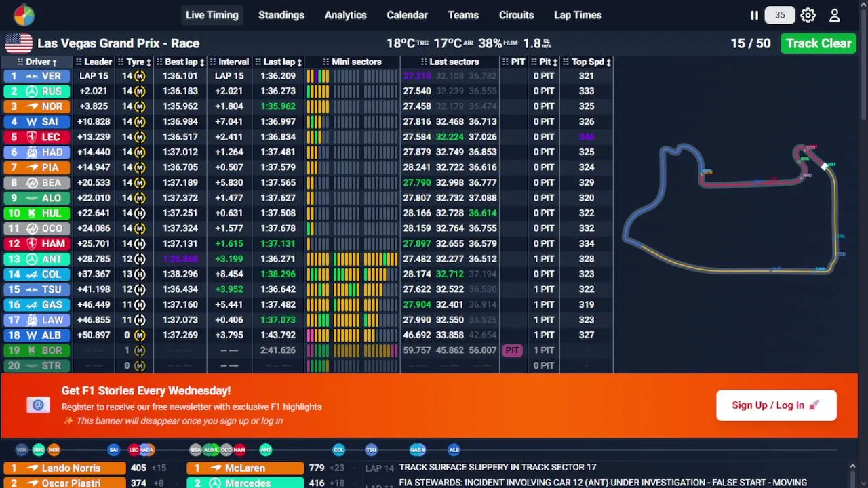Open the Teams tab
868x488 pixels.
(x=463, y=15)
